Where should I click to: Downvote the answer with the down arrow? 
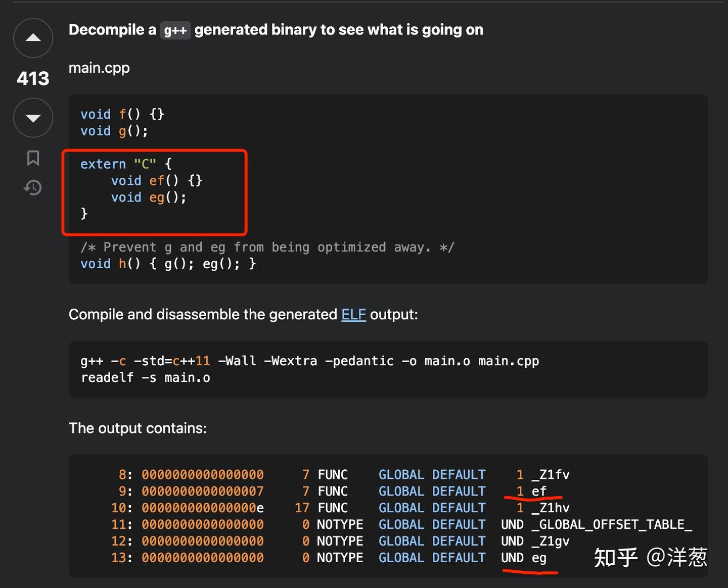(x=33, y=118)
